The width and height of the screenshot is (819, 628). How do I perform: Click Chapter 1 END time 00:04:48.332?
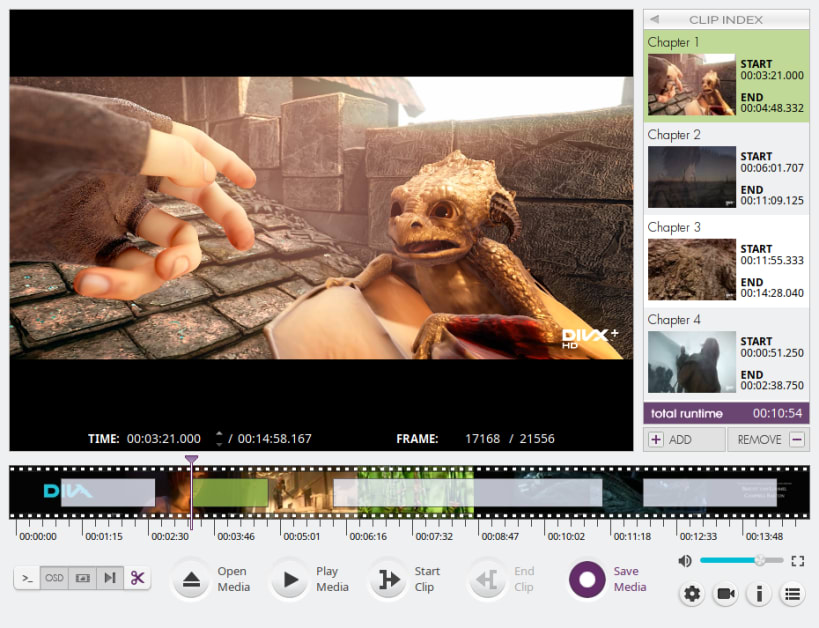(772, 108)
